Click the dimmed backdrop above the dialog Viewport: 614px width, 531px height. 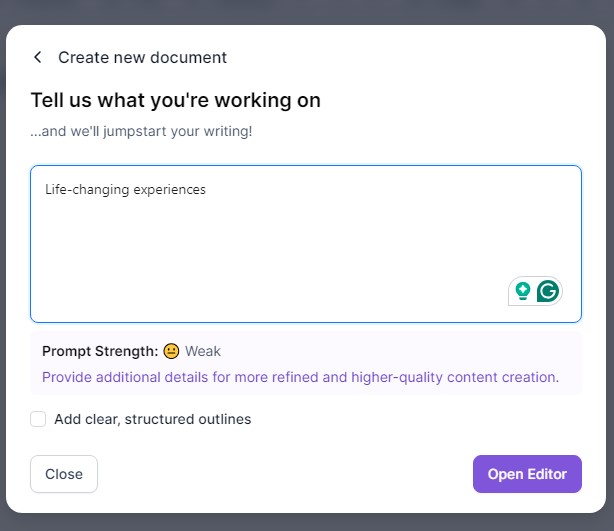pyautogui.click(x=307, y=11)
